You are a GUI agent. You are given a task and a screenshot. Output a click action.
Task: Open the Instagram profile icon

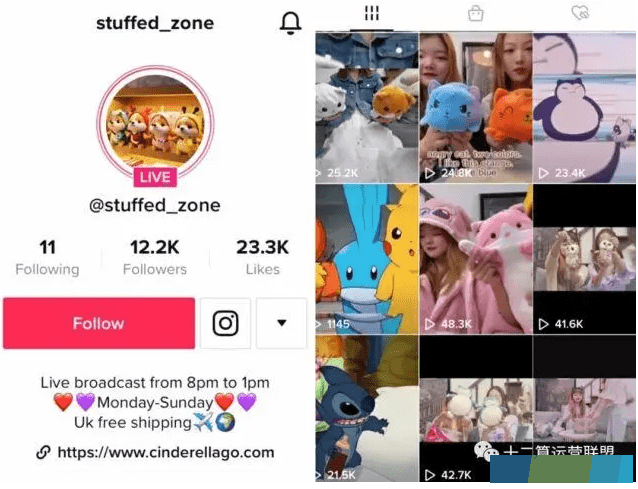point(225,323)
